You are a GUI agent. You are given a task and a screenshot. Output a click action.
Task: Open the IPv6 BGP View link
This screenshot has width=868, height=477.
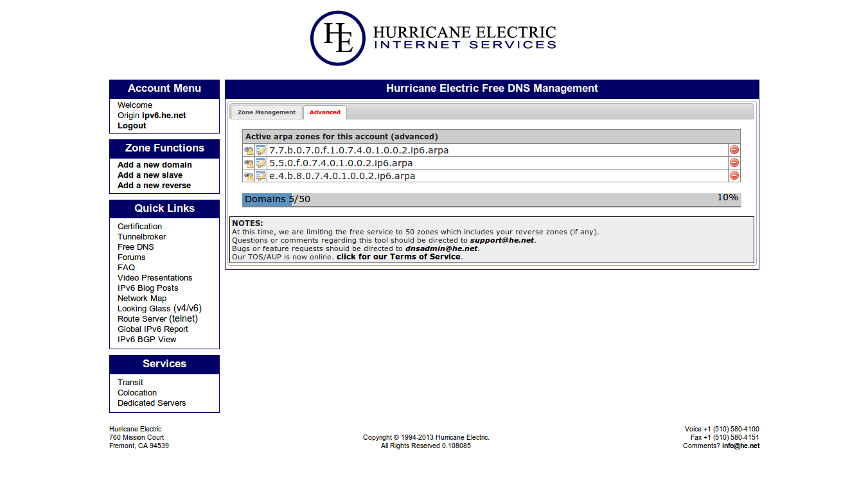point(147,340)
